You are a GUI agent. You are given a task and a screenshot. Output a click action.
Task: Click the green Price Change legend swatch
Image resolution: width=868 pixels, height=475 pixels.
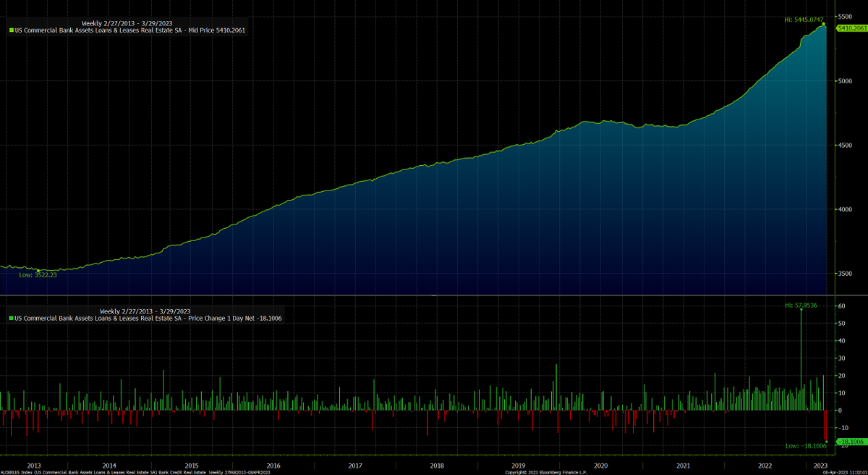point(12,318)
